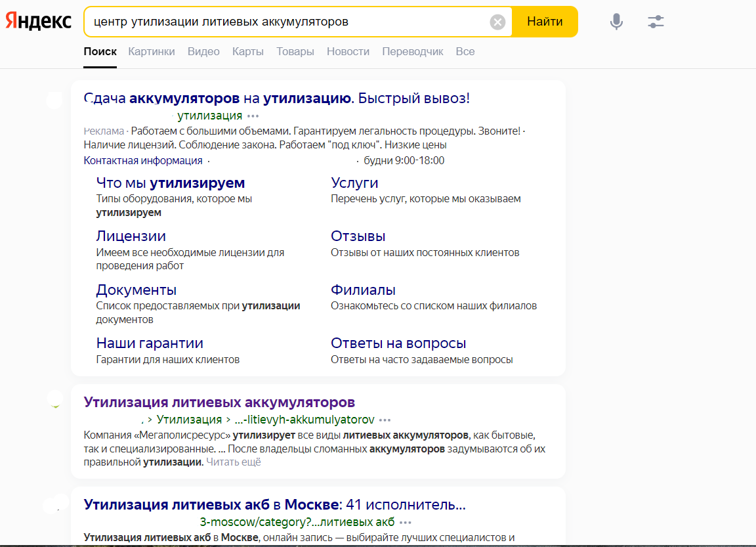Open the Лицензии sitelink
Image resolution: width=756 pixels, height=547 pixels.
coord(131,235)
